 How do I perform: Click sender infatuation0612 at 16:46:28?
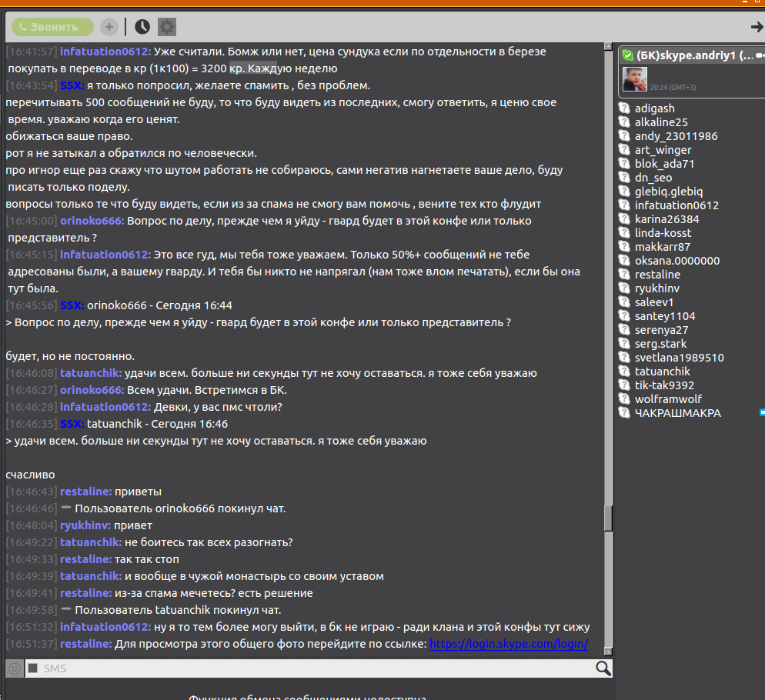[x=105, y=407]
